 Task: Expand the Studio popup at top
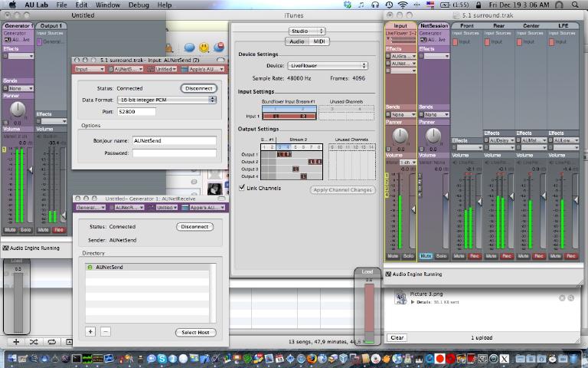tap(307, 31)
